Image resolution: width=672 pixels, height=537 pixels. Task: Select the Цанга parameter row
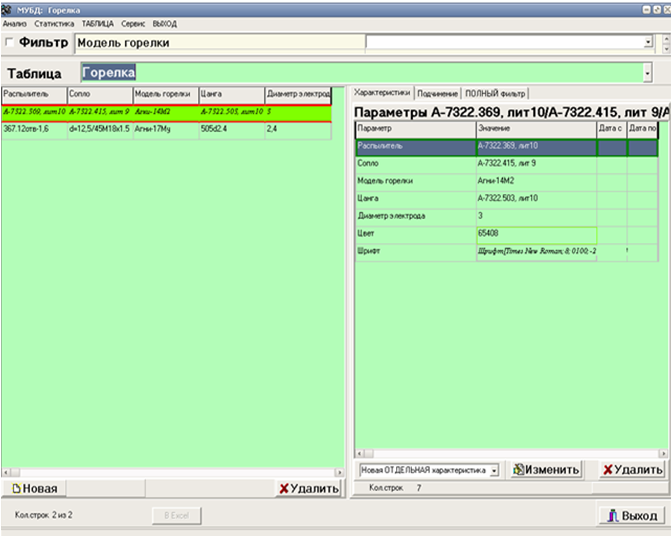pyautogui.click(x=507, y=199)
